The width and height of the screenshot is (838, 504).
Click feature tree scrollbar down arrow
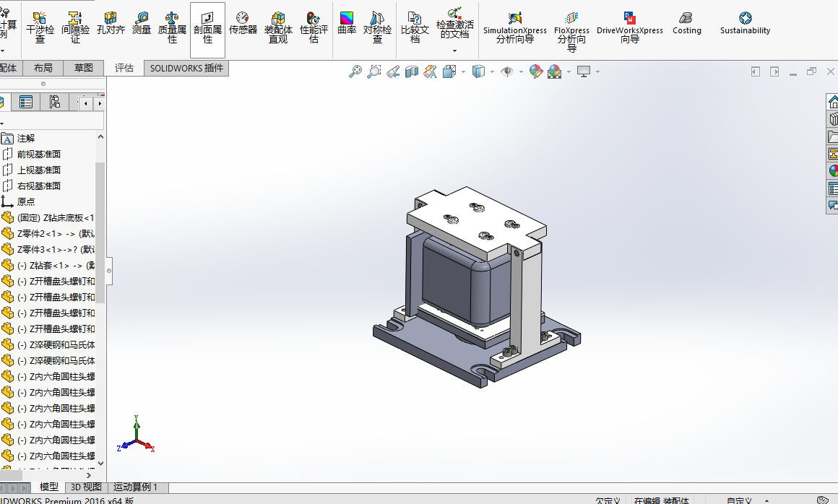pos(100,464)
